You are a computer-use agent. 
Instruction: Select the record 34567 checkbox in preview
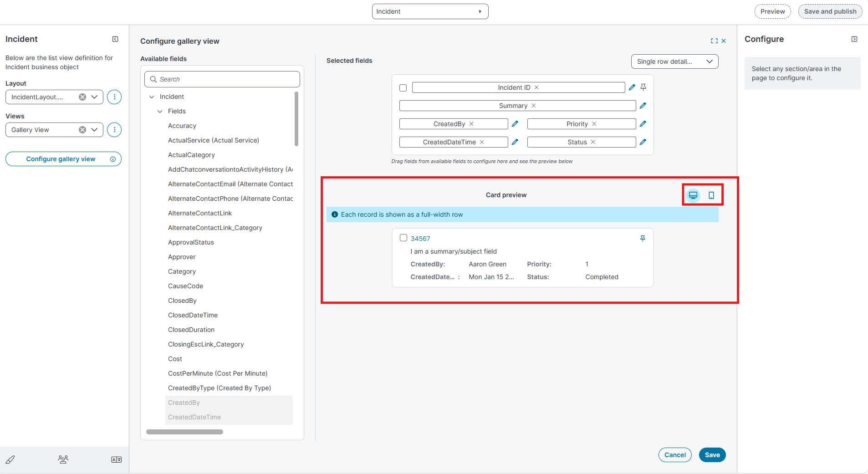(x=403, y=238)
